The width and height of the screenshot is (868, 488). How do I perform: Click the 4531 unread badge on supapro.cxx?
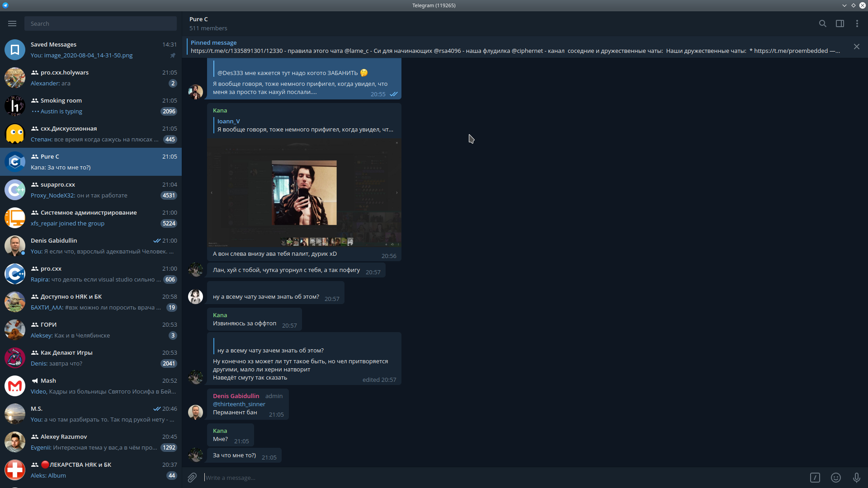coord(169,196)
